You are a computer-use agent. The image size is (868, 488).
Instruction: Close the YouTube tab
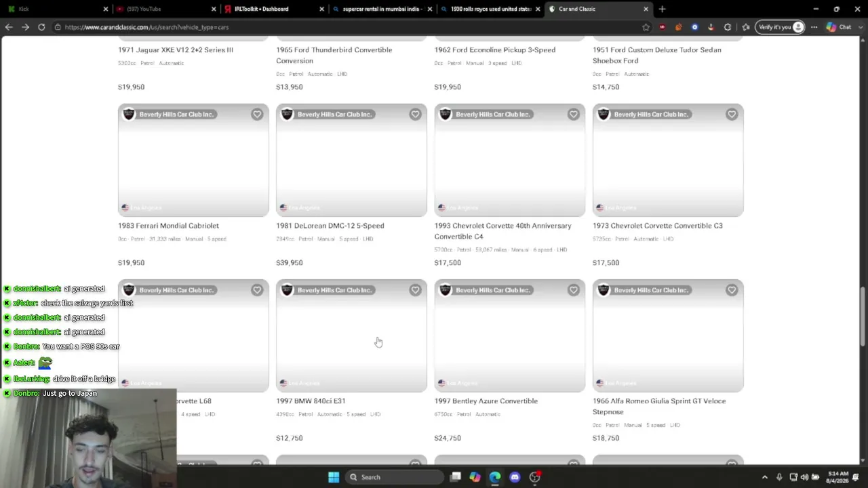coord(214,9)
